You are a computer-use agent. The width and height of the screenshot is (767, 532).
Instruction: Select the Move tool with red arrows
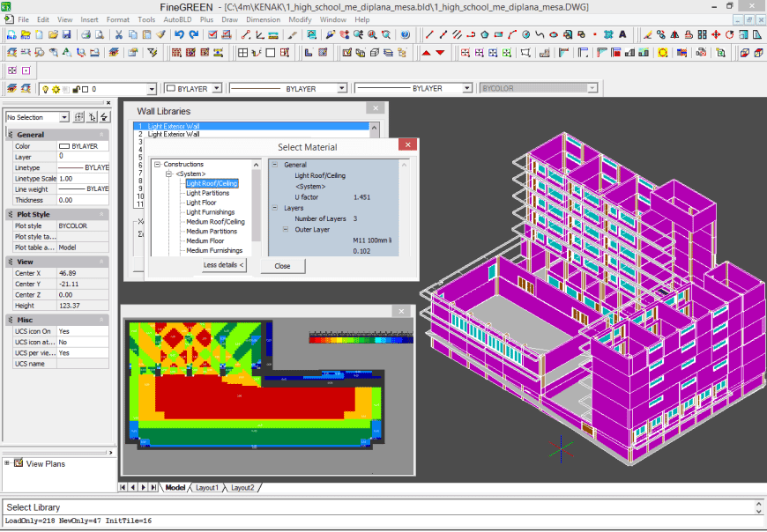(x=716, y=34)
